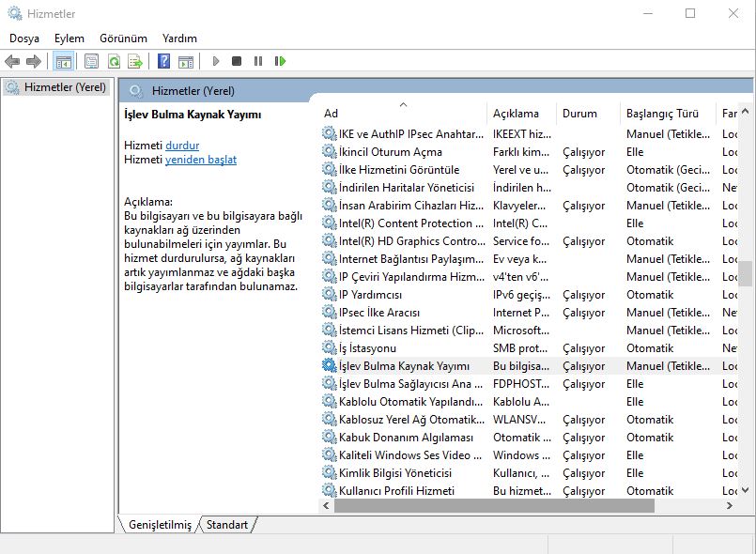Switch to the Genişletilmiş tab
The image size is (756, 554).
point(160,525)
